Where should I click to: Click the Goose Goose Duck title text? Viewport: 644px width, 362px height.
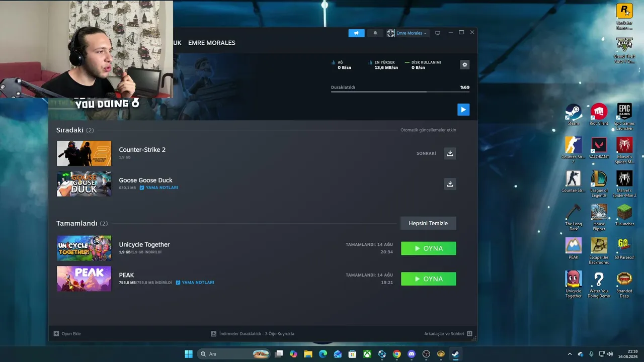pos(146,180)
